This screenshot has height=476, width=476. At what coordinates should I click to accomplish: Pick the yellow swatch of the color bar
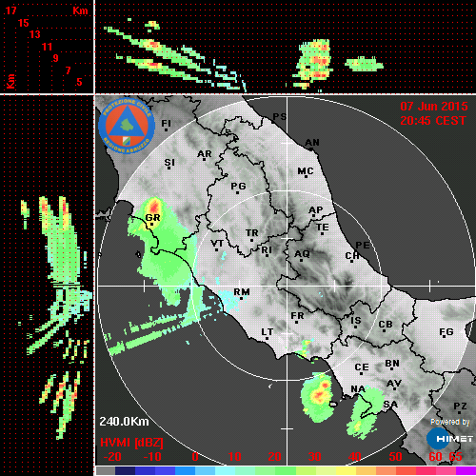coord(346,470)
